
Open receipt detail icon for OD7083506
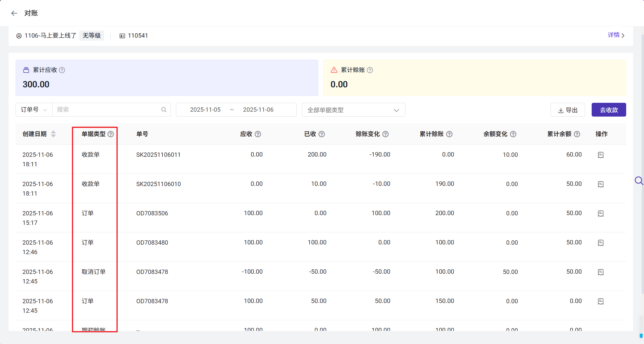pos(601,214)
